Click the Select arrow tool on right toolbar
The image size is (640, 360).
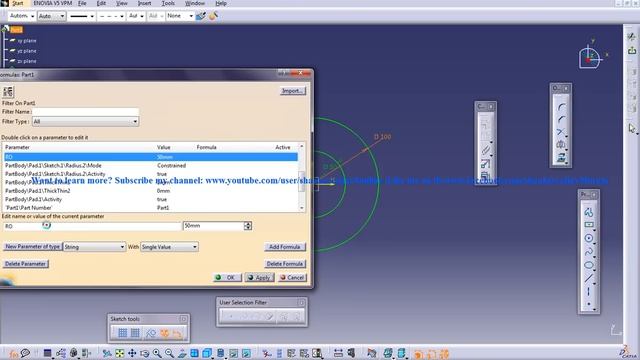click(632, 129)
